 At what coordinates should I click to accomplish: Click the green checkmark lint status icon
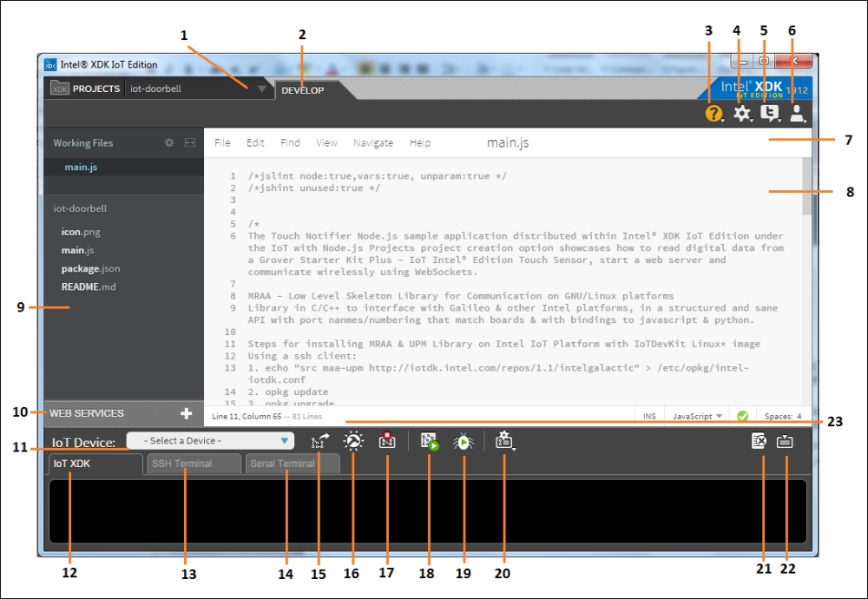(743, 416)
